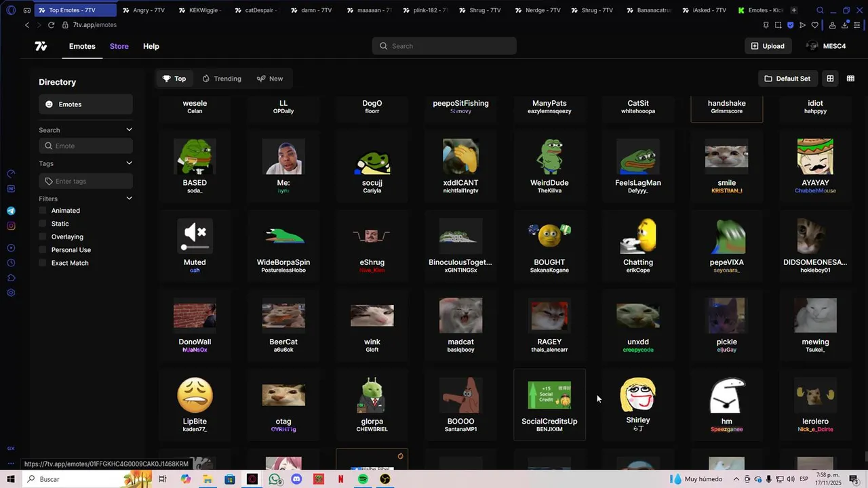Switch to Angry - 7TV browser tab

pos(146,10)
